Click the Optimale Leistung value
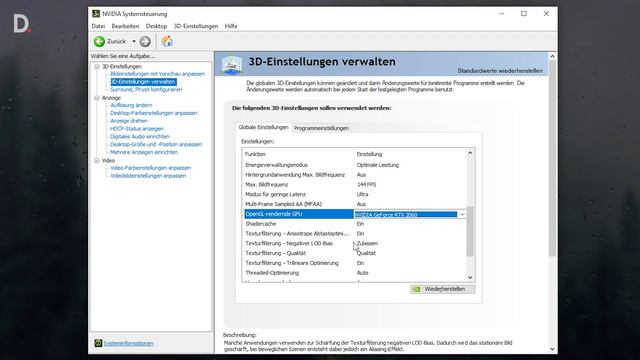Screen dimensions: 640x360 [x=378, y=165]
